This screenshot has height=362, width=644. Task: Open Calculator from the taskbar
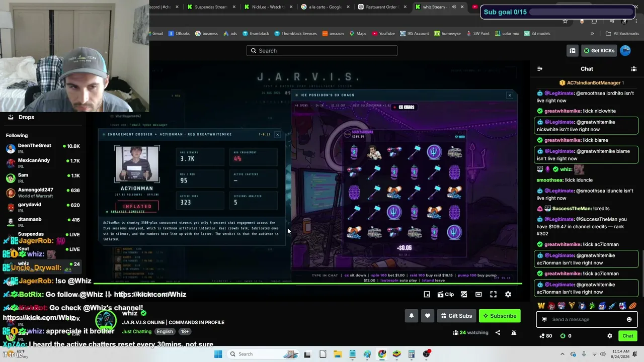click(x=412, y=354)
